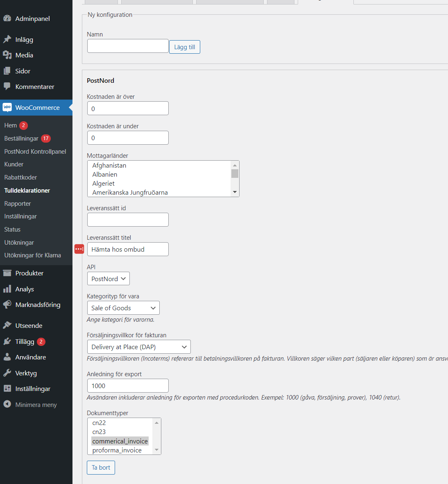Select Tulldeklarationer submenu item
The image size is (448, 484).
(x=27, y=191)
